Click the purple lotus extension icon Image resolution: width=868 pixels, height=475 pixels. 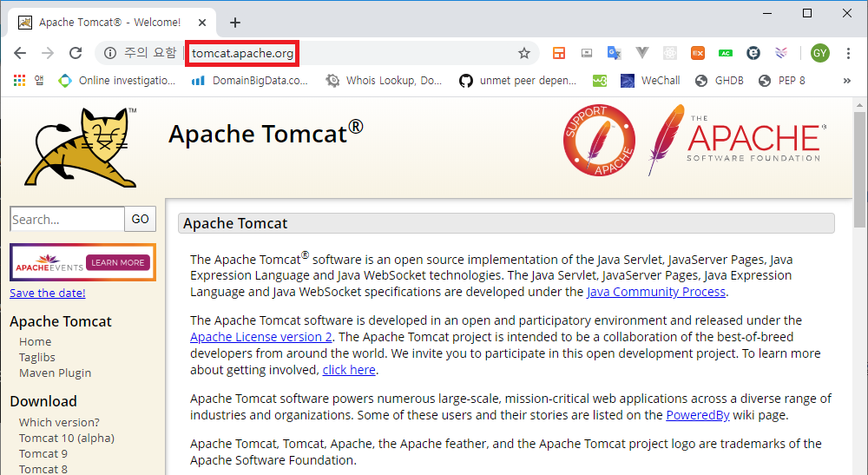(781, 53)
